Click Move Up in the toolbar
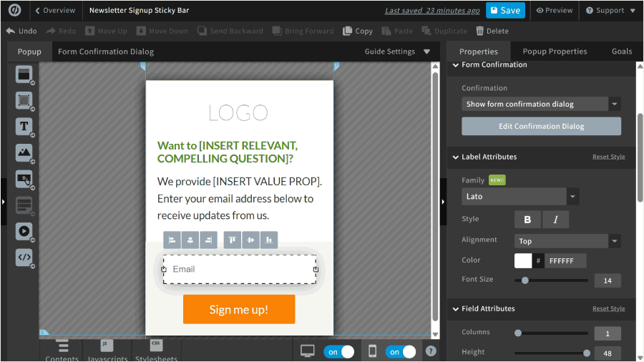644x362 pixels. (106, 31)
